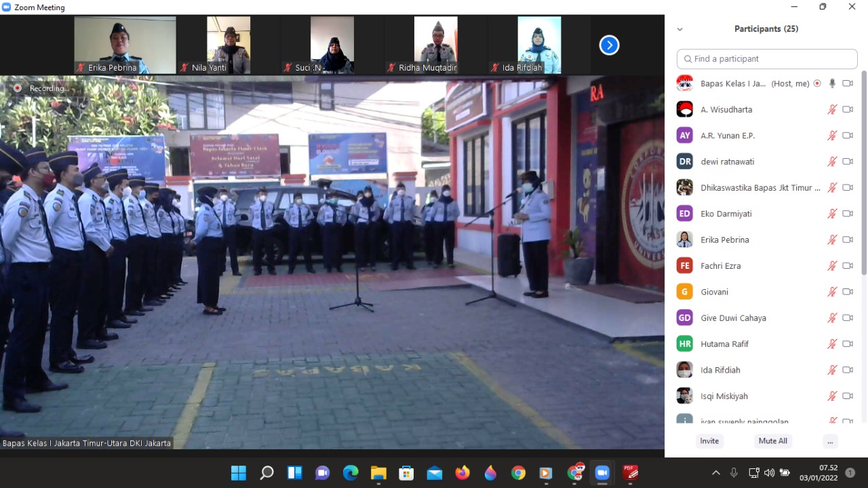The height and width of the screenshot is (488, 868).
Task: Click host microphone icon in Bapas Kelas row
Action: point(833,83)
